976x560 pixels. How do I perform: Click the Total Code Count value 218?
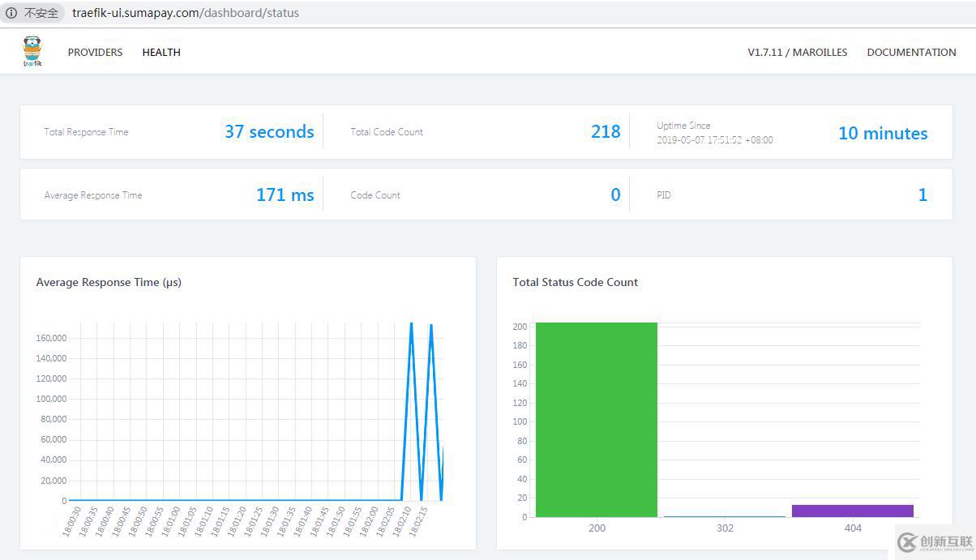point(606,131)
